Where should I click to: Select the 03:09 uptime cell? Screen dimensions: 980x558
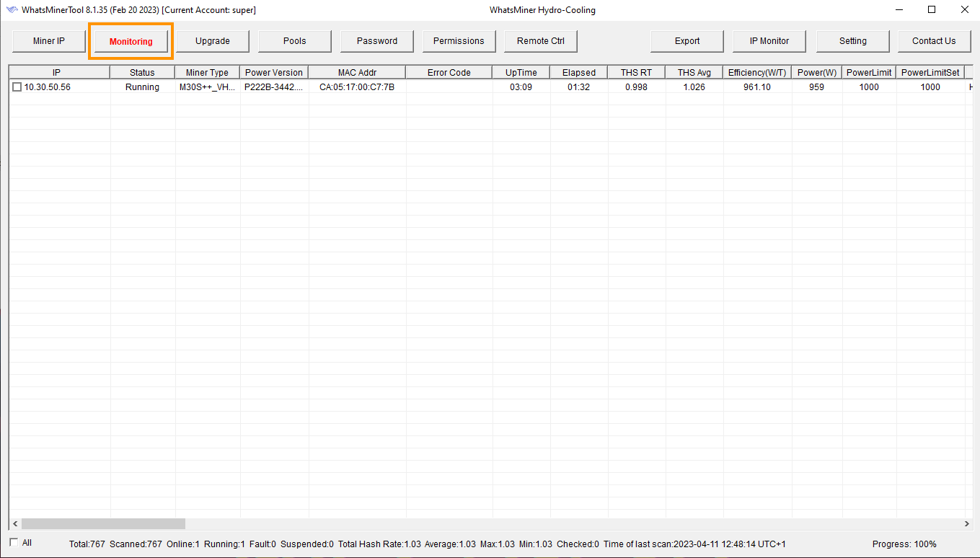click(521, 87)
